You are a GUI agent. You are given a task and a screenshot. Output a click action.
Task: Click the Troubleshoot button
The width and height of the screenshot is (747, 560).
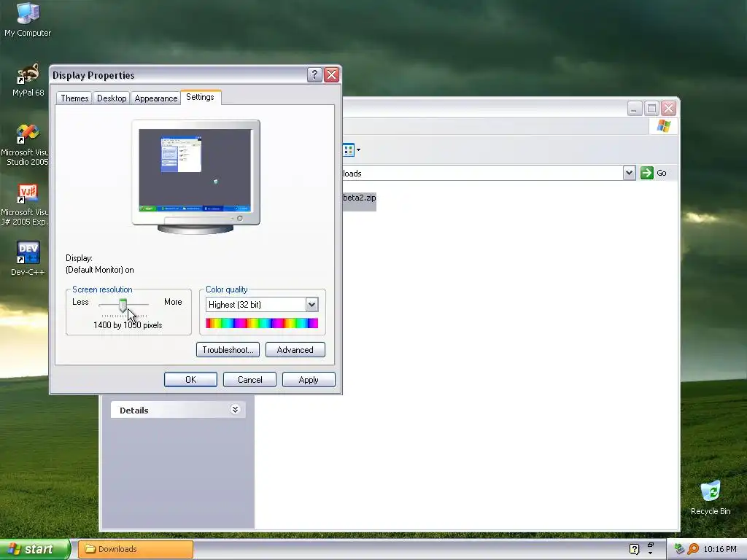pos(228,350)
